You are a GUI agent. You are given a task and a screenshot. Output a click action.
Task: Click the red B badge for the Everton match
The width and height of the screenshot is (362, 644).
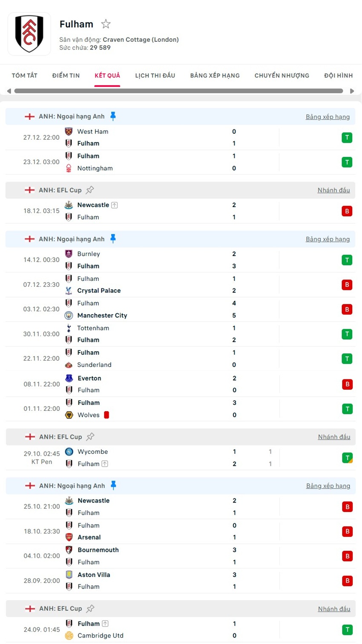(347, 384)
